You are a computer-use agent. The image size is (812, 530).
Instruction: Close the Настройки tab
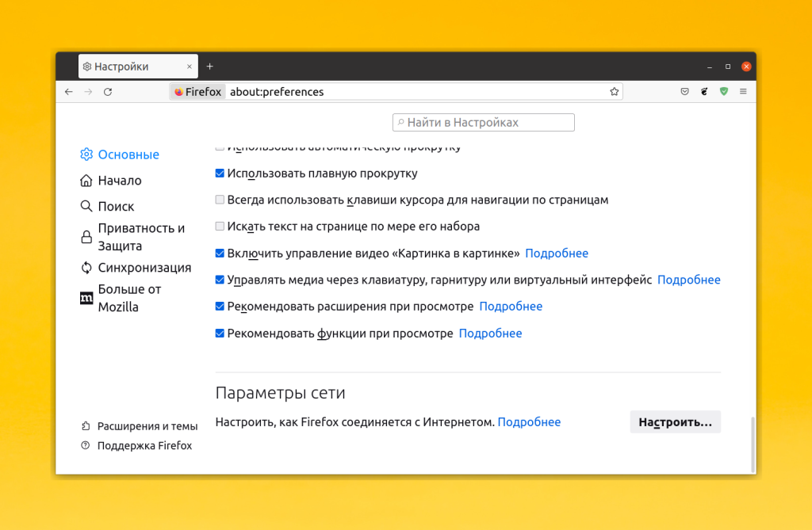[x=189, y=67]
